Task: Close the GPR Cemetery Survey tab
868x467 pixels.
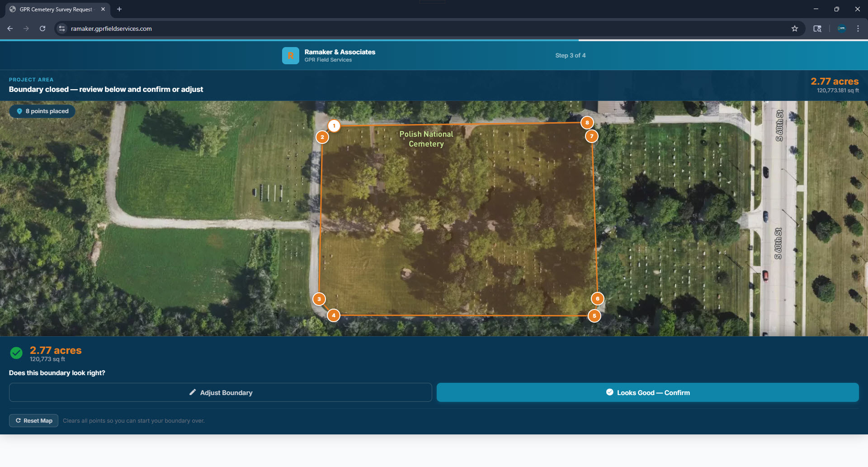Action: click(x=103, y=9)
